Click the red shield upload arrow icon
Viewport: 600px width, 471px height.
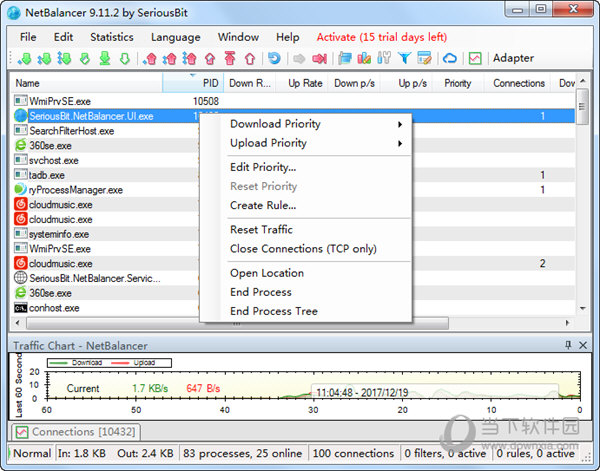click(x=210, y=59)
